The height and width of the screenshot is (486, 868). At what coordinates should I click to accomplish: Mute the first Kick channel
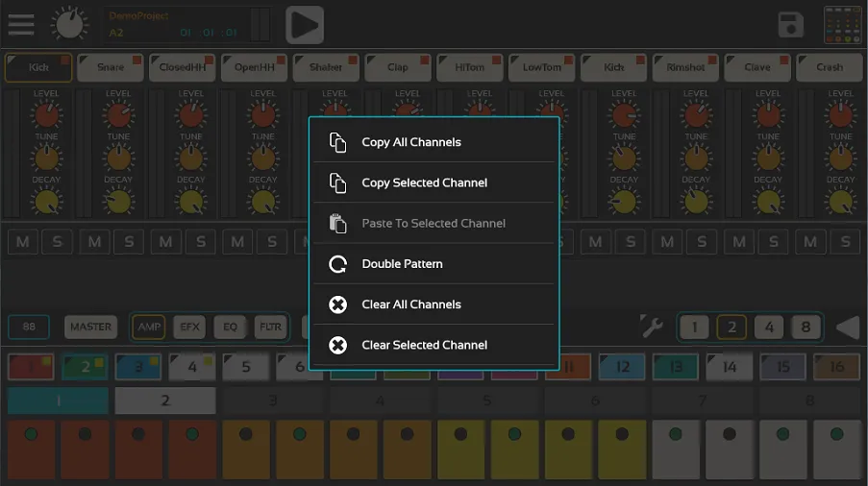(x=23, y=242)
